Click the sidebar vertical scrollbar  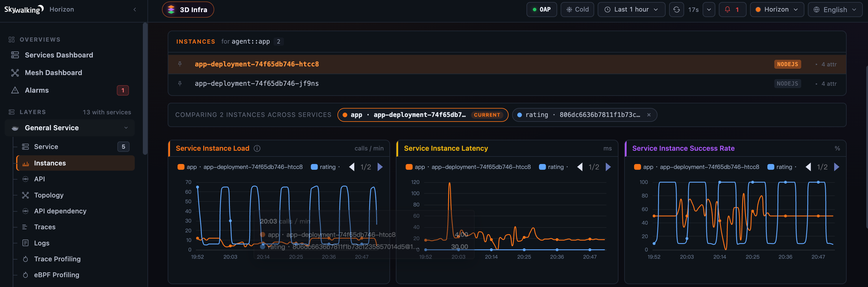[145, 88]
